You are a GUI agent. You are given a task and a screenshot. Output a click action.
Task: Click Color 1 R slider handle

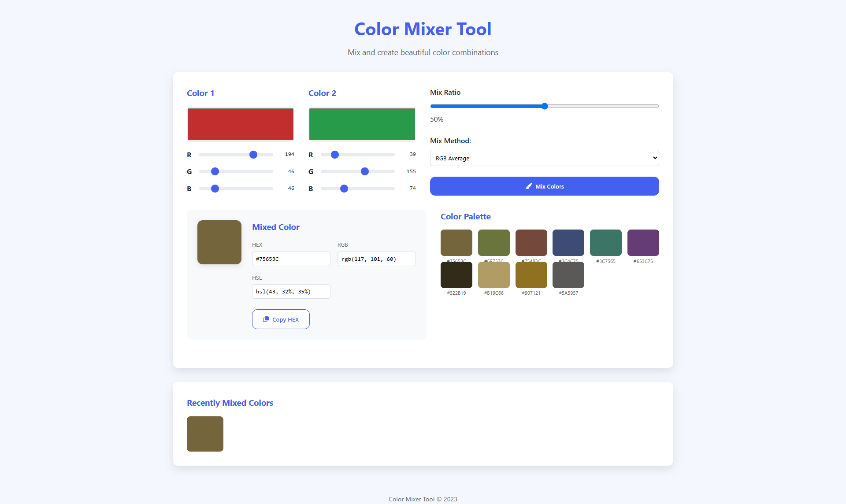point(253,155)
